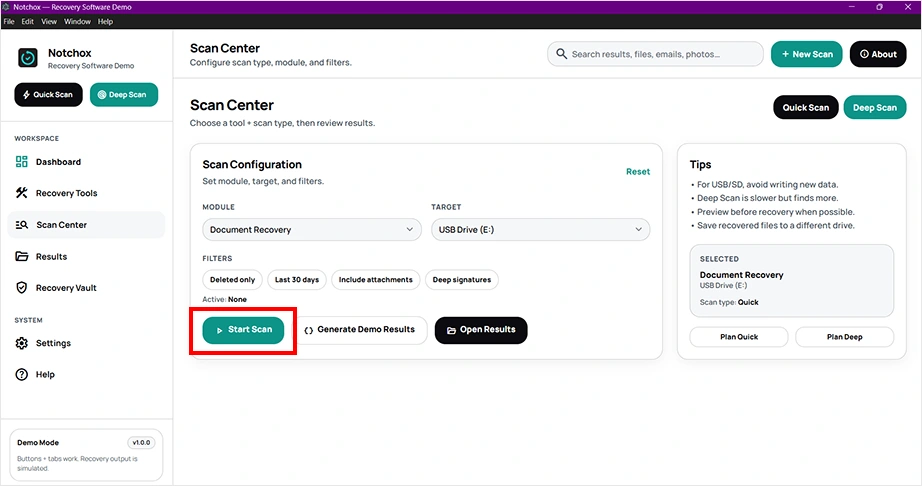Click the Settings gear icon
Screen dimensions: 922x486
tap(22, 343)
